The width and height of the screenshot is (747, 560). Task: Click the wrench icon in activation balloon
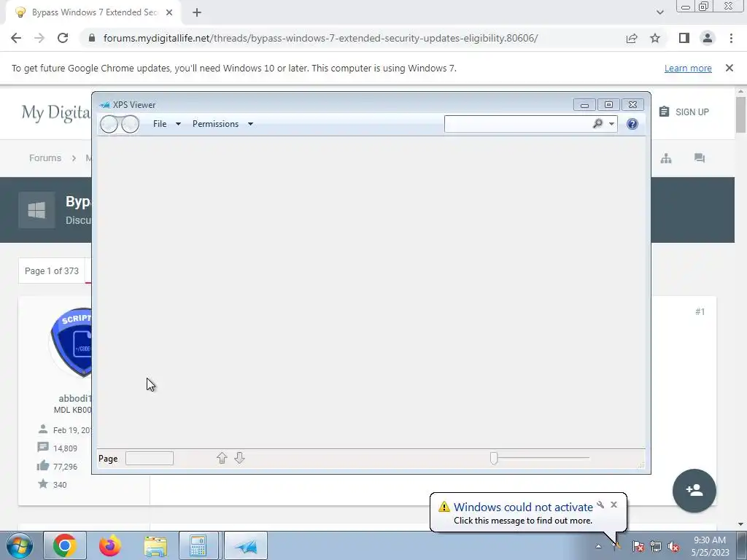click(600, 505)
